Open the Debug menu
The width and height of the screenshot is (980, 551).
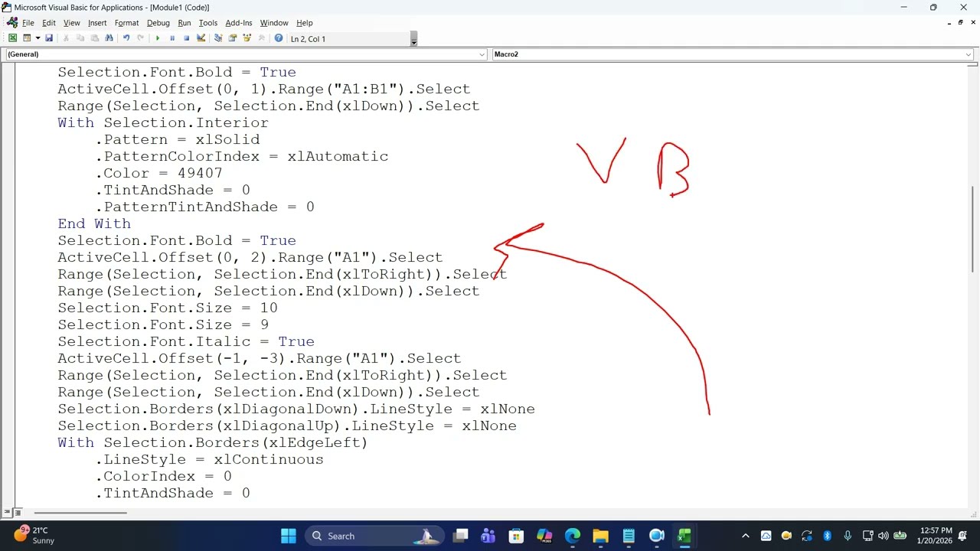[x=158, y=23]
